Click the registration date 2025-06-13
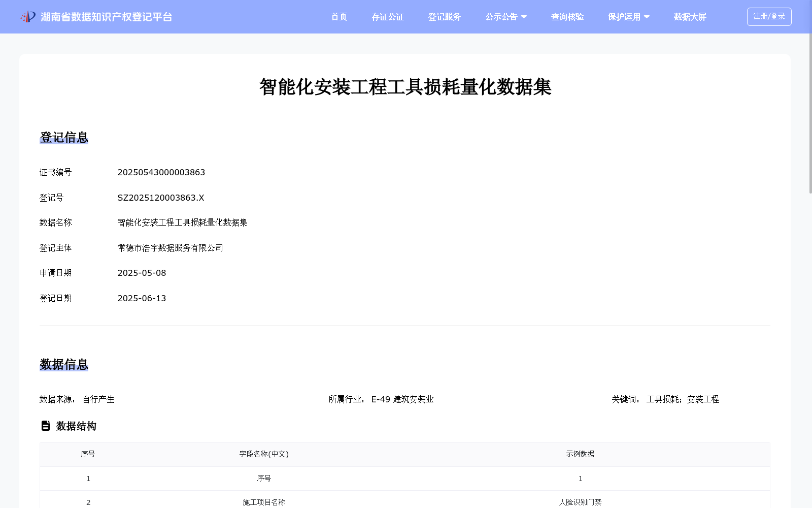Viewport: 812px width, 508px height. point(142,298)
